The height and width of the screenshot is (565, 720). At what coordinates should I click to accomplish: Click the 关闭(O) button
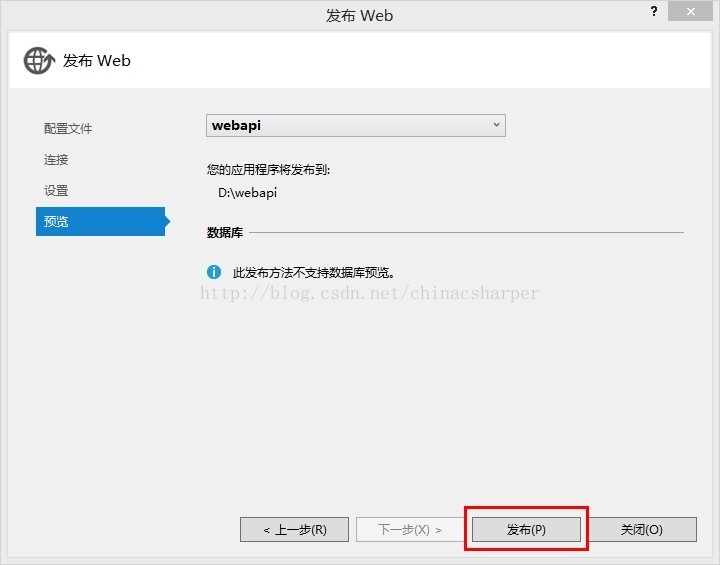pyautogui.click(x=642, y=530)
